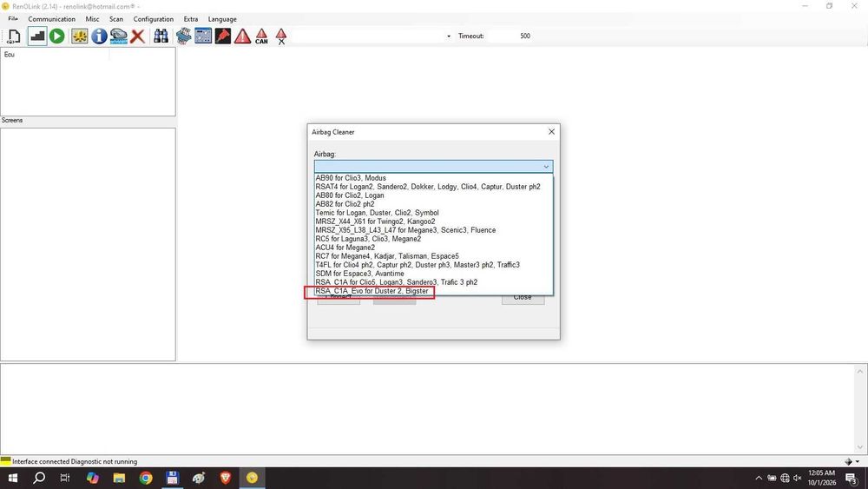Close the Airbag Cleaner dialog
This screenshot has height=489, width=868.
[x=551, y=132]
